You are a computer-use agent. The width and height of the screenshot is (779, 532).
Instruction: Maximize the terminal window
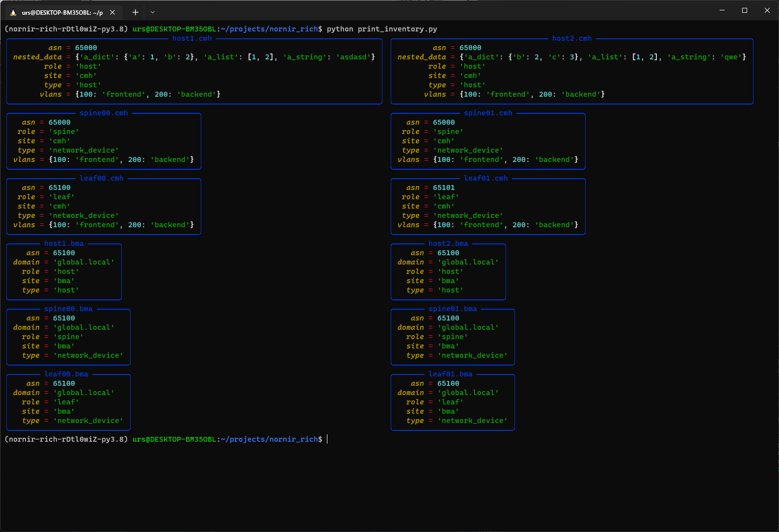click(x=745, y=10)
